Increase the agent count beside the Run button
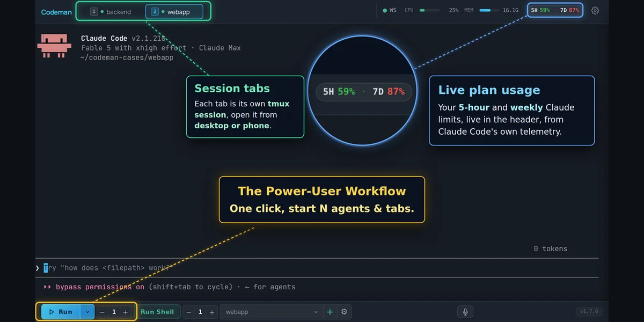This screenshot has height=322, width=644. 126,312
